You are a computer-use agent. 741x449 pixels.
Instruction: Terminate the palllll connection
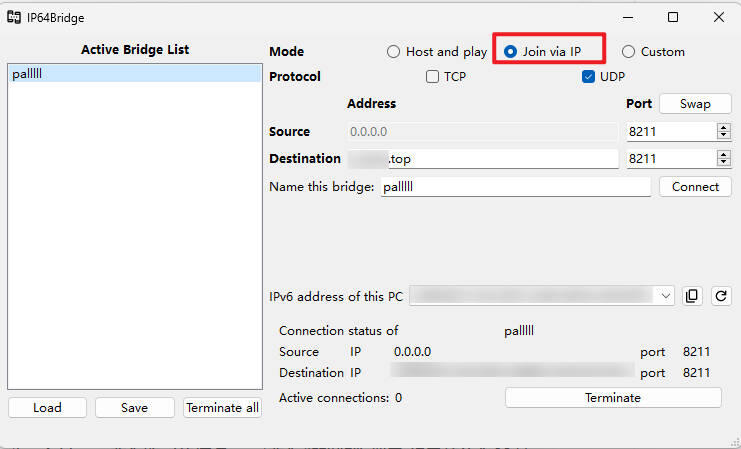coord(612,397)
